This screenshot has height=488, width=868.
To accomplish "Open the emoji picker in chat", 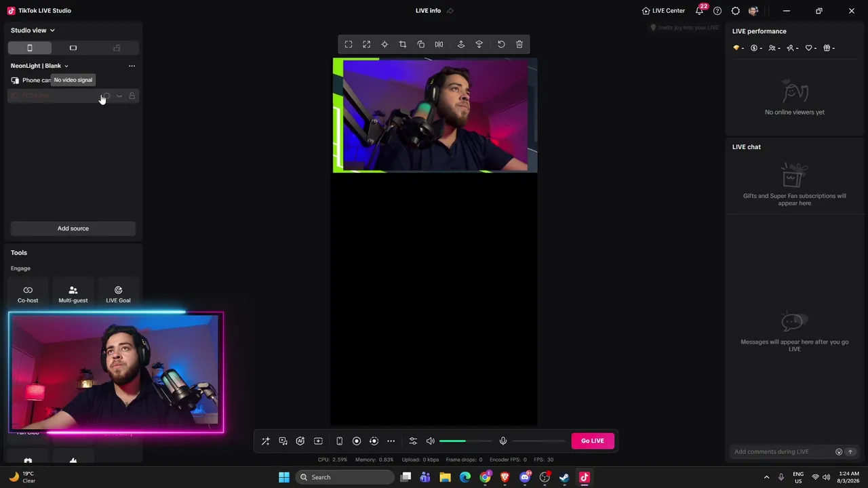I will pos(839,452).
